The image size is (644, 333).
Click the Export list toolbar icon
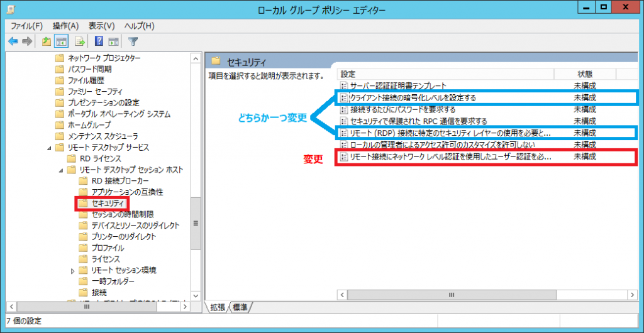(80, 41)
